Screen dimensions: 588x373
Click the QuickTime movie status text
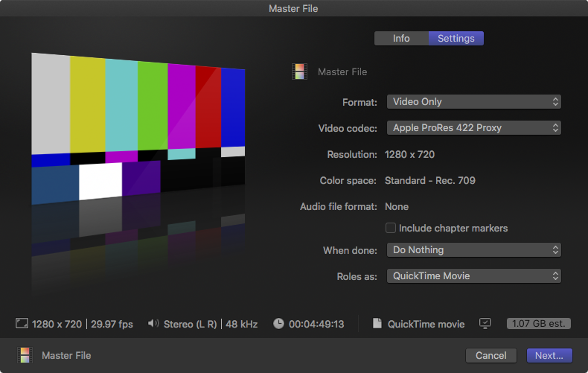point(426,324)
